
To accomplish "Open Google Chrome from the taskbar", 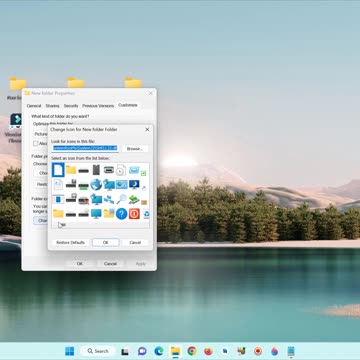I will pyautogui.click(x=192, y=351).
